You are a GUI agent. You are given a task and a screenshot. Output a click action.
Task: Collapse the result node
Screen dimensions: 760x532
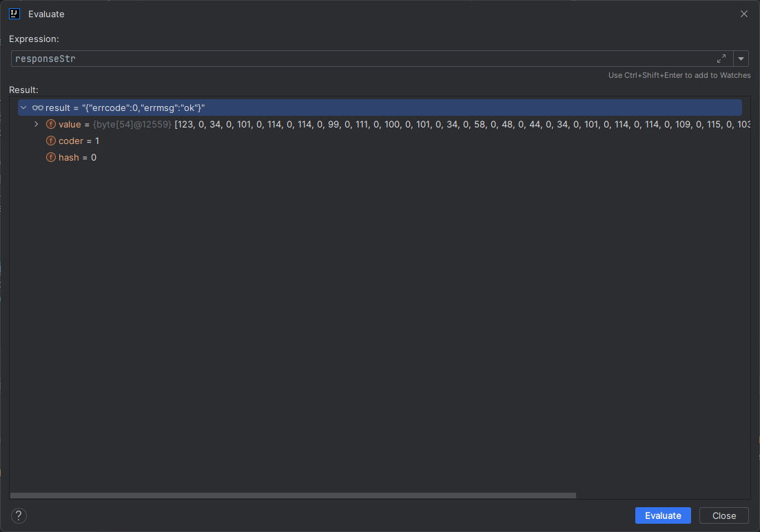pos(23,108)
